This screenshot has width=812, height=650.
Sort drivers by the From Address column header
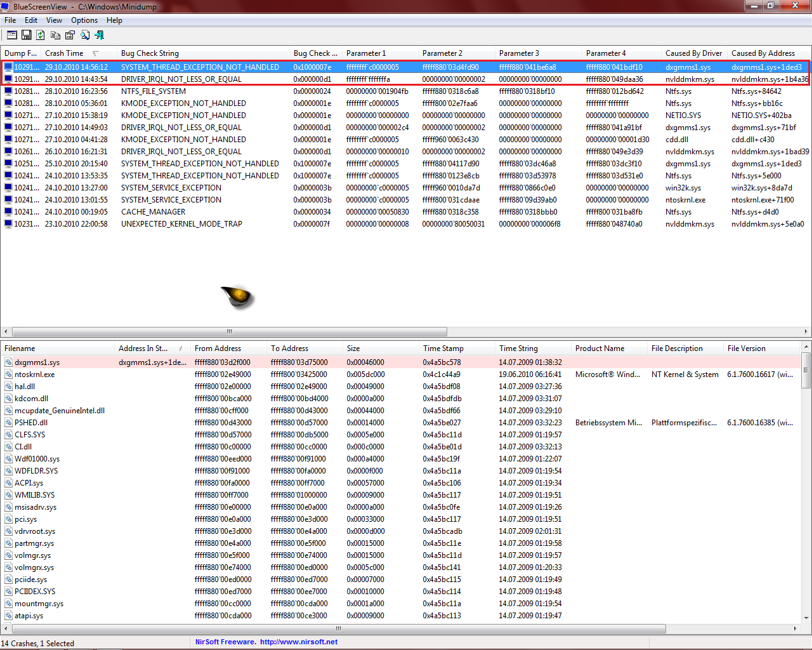click(228, 348)
